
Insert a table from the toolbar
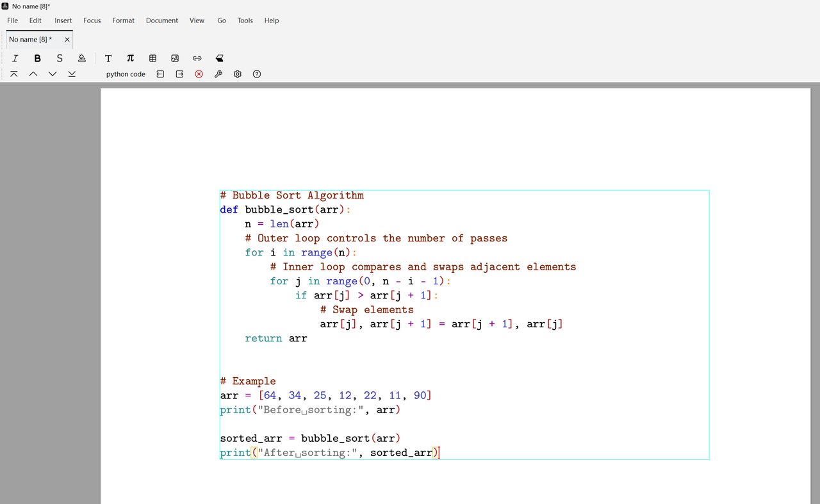pos(152,58)
